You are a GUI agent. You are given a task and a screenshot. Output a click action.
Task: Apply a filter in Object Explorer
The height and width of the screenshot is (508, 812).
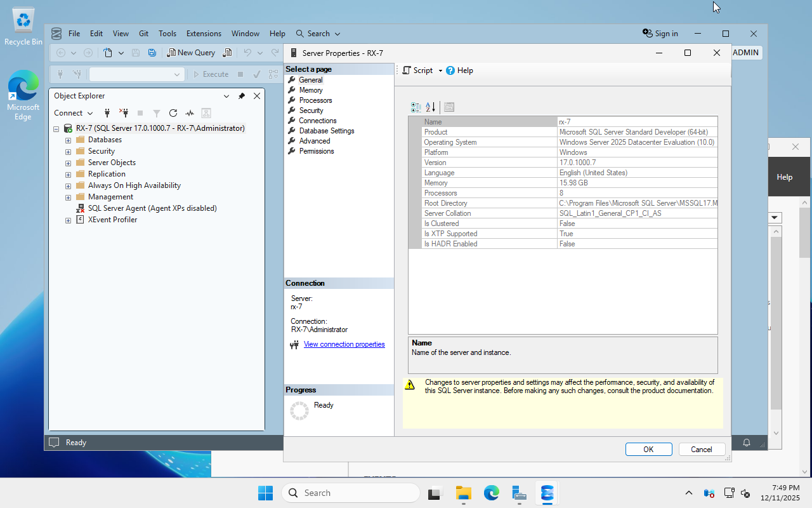tap(157, 112)
